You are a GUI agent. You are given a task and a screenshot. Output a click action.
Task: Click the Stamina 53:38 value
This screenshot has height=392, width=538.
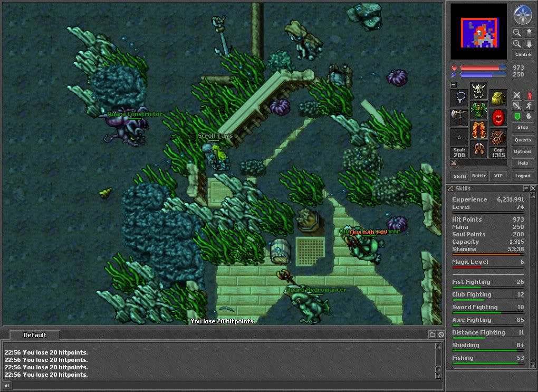tap(516, 249)
